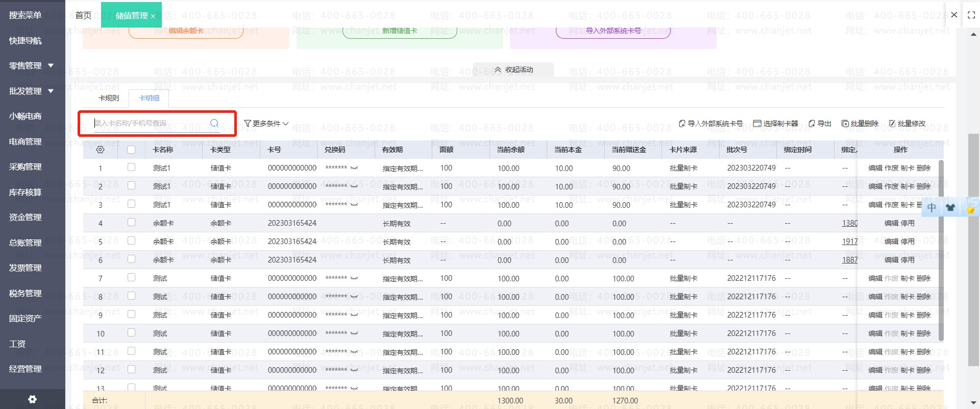
Task: Toggle the select-all checkbox in table header
Action: (x=131, y=150)
